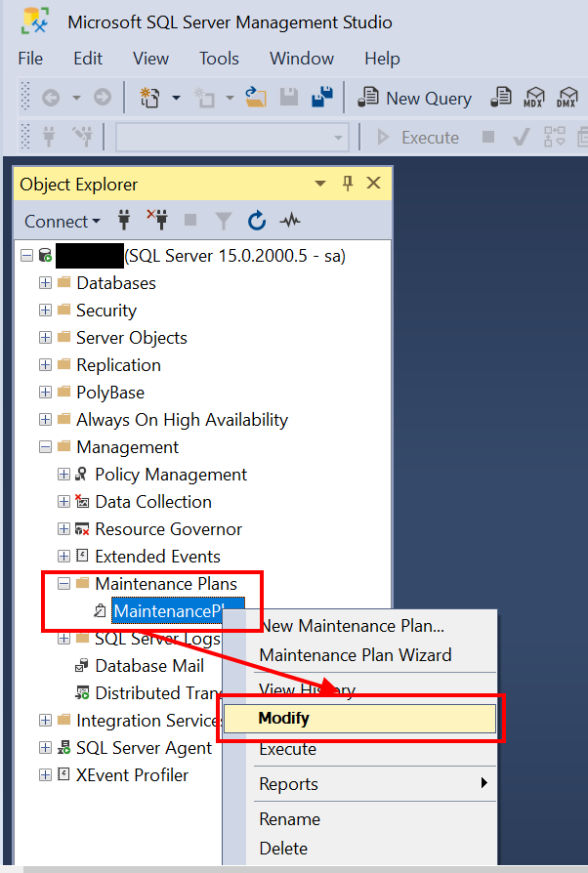The width and height of the screenshot is (588, 873).
Task: Expand the Databases node
Action: [45, 283]
